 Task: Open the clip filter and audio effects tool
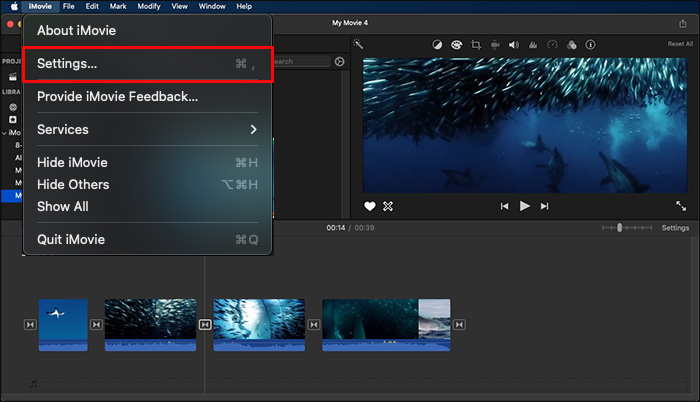[x=571, y=45]
